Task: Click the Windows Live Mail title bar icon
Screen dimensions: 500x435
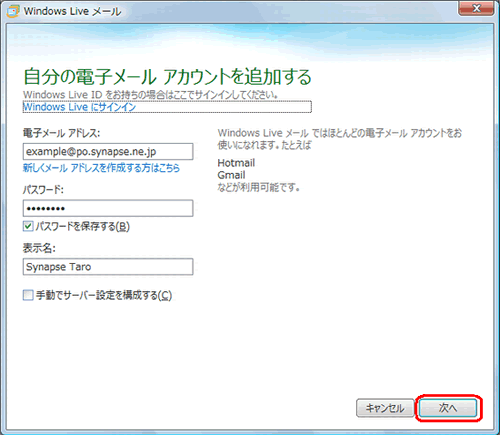Action: 13,11
